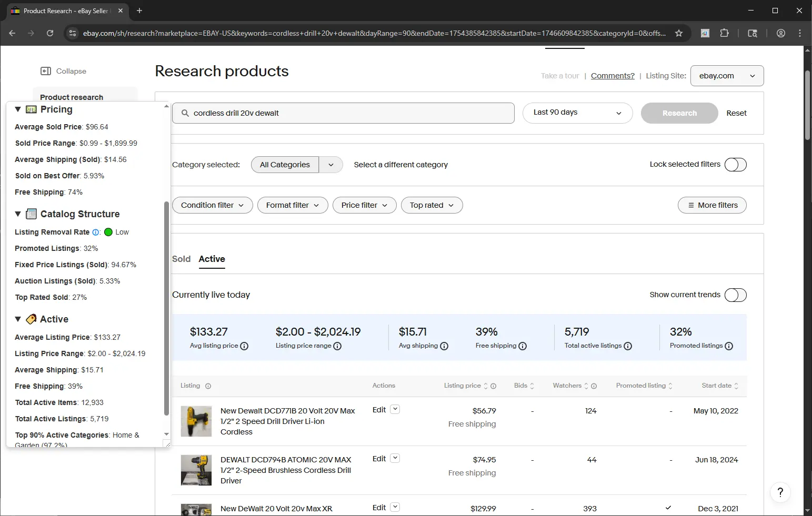Bookmark this page with the star icon
The image size is (812, 516).
tap(679, 33)
